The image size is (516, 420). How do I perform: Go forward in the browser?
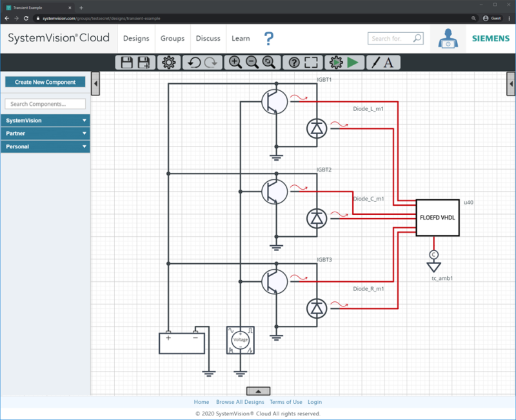point(17,19)
